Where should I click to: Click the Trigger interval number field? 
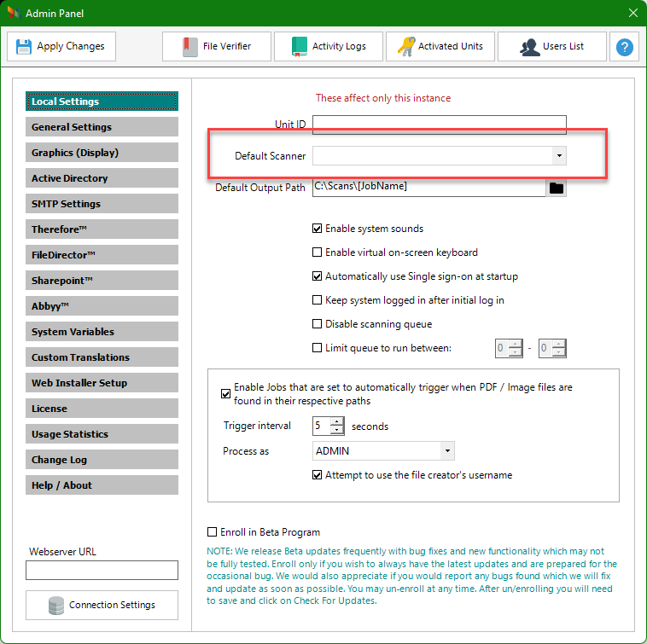(322, 426)
